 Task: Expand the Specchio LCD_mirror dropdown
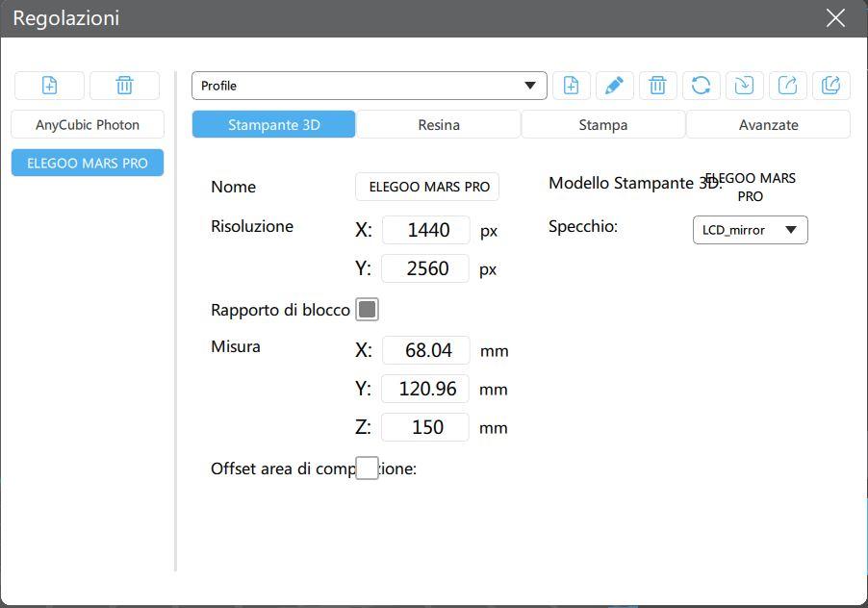coord(750,230)
